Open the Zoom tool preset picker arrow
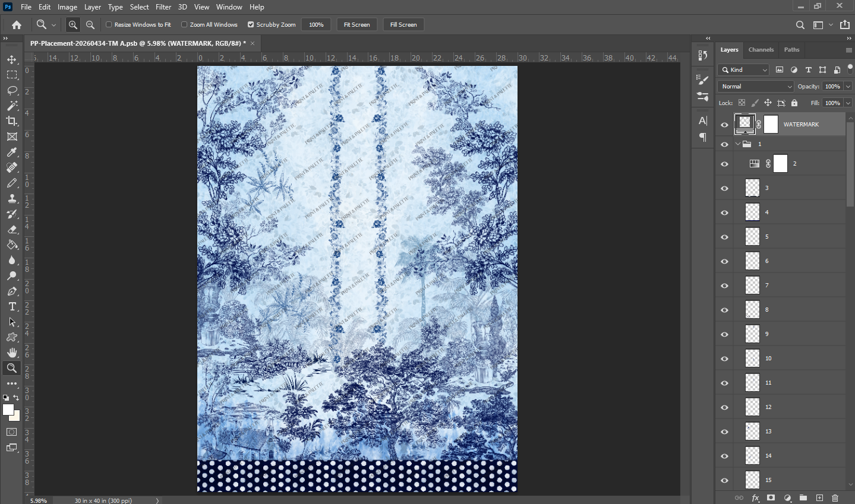Screen dimensions: 855x504 [x=53, y=25]
